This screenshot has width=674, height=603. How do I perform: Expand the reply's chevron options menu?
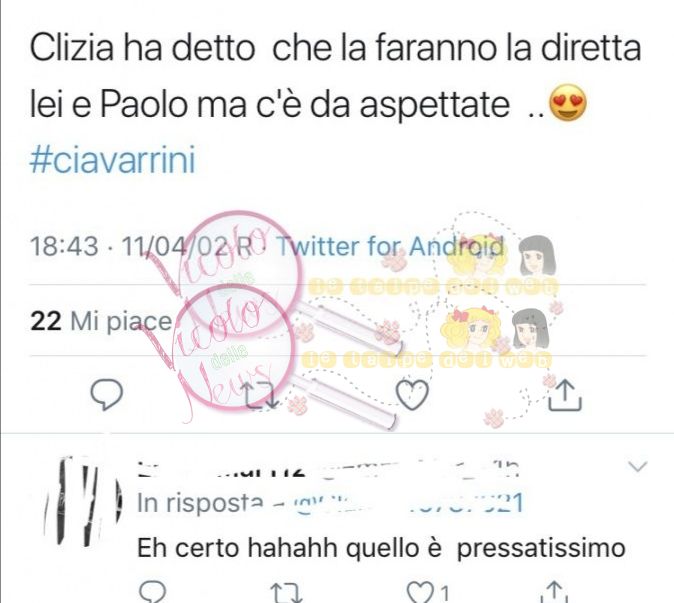pos(637,466)
